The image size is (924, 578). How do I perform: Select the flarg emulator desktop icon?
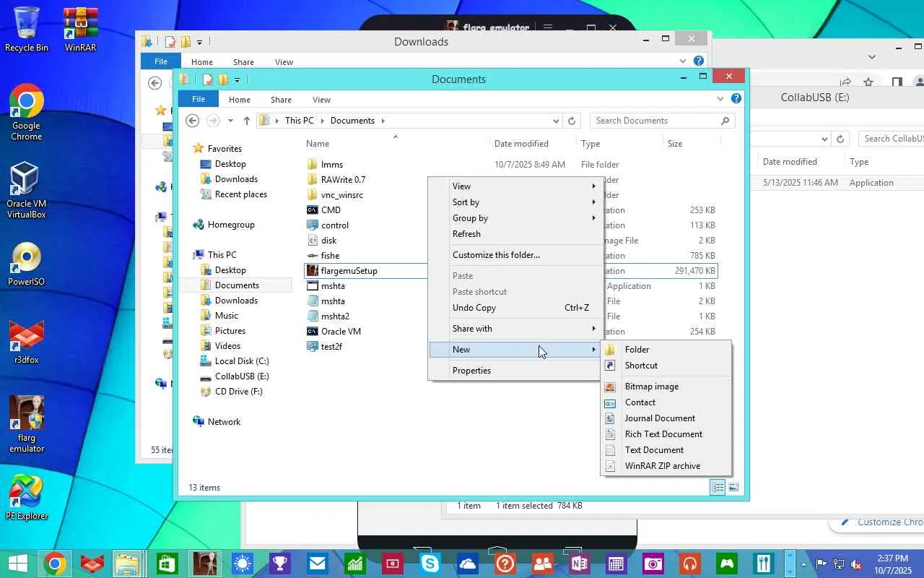[27, 424]
